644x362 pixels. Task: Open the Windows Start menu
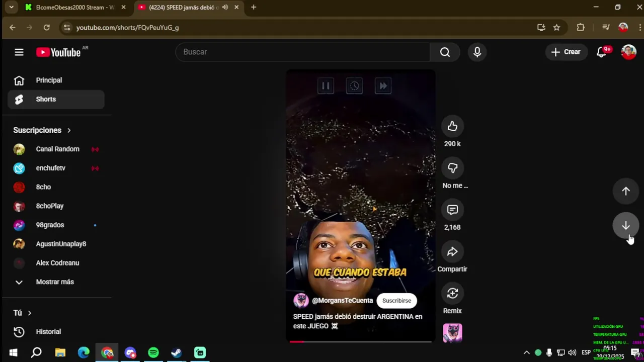14,353
